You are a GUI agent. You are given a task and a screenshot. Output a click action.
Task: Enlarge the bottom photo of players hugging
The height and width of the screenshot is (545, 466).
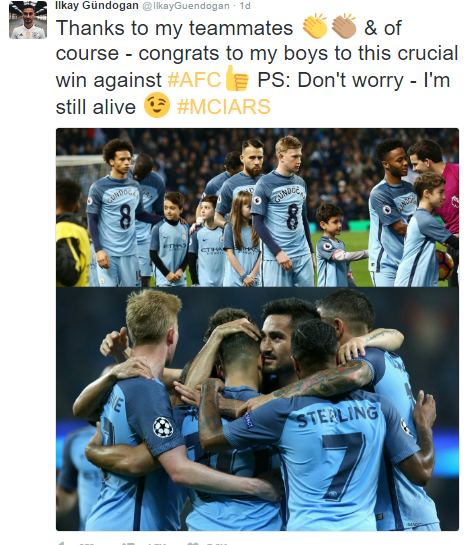coord(257,409)
